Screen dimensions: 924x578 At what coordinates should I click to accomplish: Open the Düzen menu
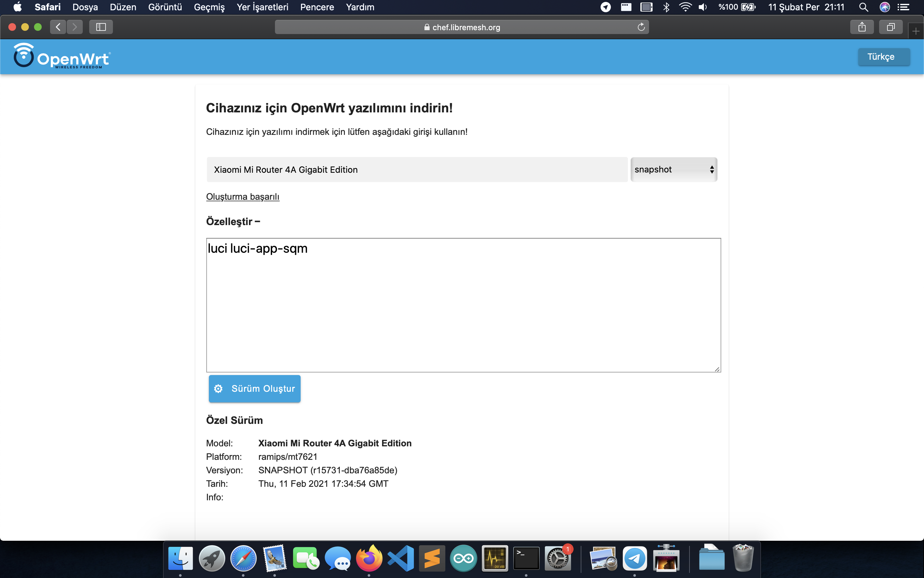(123, 7)
